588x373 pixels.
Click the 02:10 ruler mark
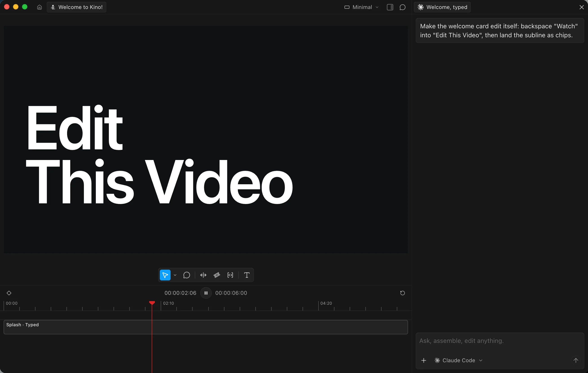click(169, 303)
